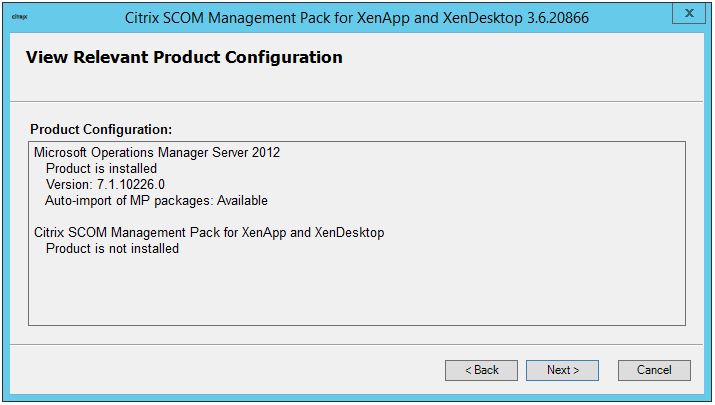Click the 'Product is installed' status line
The image size is (715, 405).
101,169
